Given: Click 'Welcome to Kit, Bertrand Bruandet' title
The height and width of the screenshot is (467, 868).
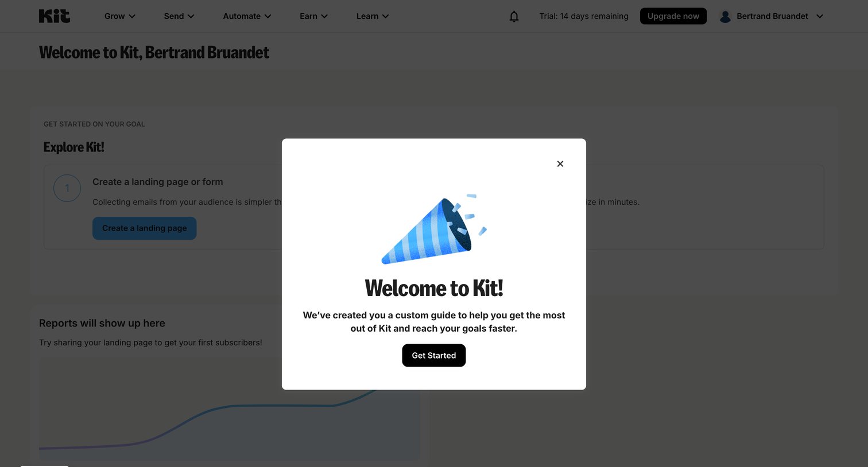Looking at the screenshot, I should (x=154, y=52).
